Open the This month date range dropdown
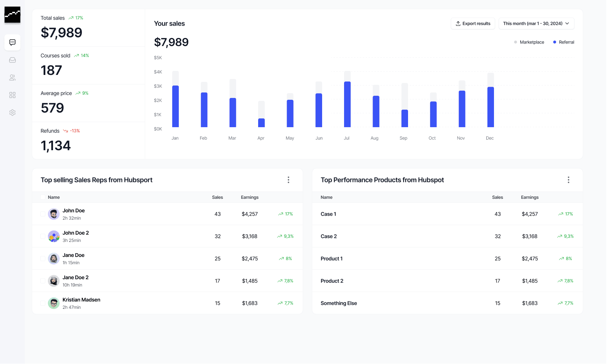 coord(536,23)
